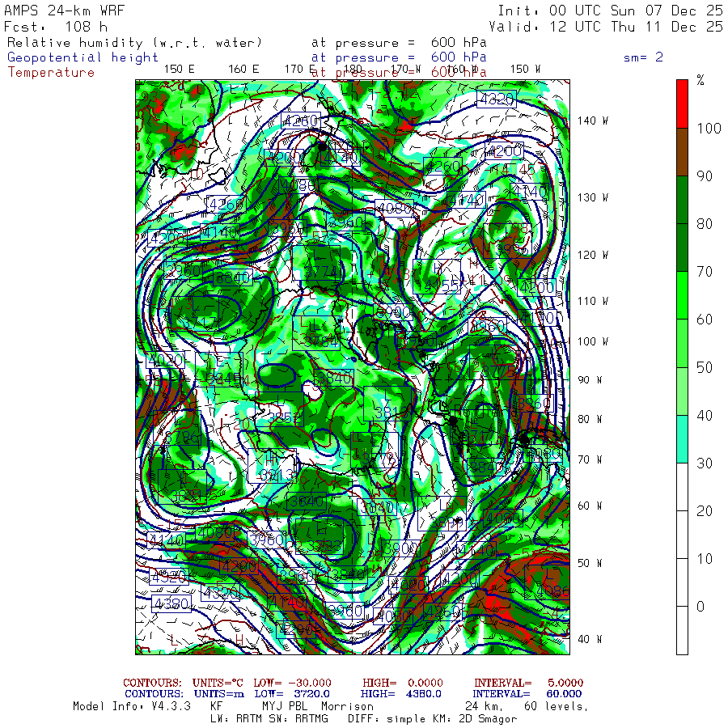Click the "150 E" longitude label
Image resolution: width=728 pixels, height=728 pixels.
[x=179, y=69]
